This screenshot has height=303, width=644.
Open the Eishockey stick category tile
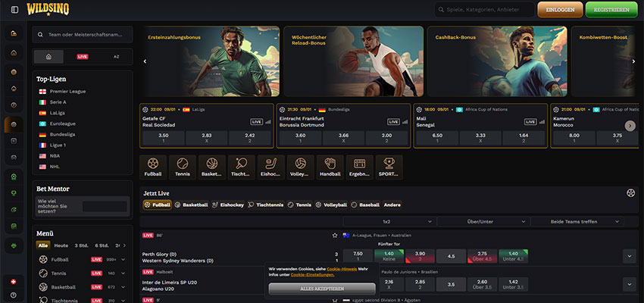(x=271, y=167)
